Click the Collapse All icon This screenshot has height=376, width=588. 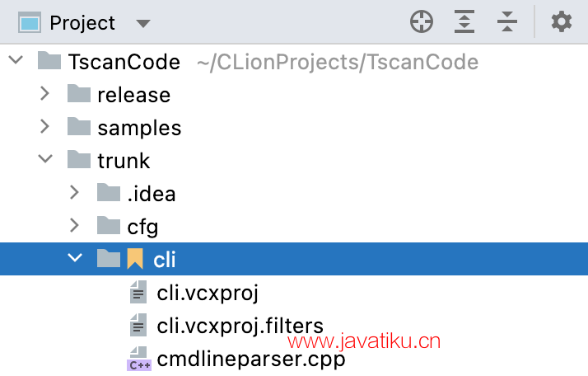pyautogui.click(x=507, y=22)
